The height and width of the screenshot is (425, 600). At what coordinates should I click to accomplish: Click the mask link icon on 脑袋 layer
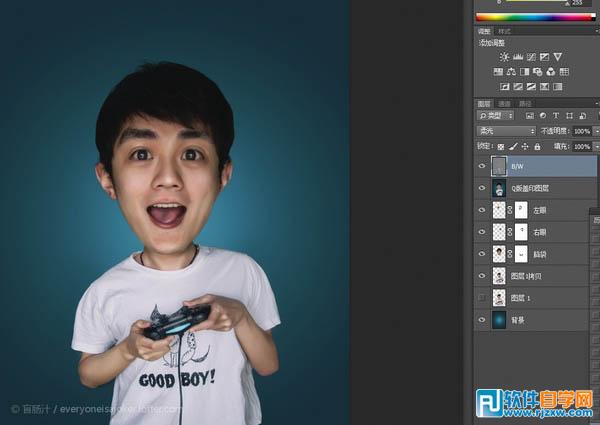pos(510,254)
